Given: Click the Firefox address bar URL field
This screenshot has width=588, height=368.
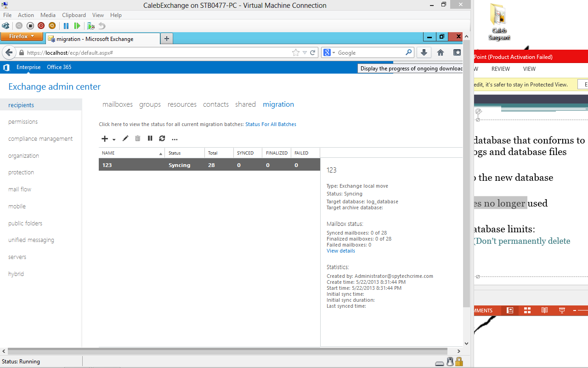Looking at the screenshot, I should 158,52.
